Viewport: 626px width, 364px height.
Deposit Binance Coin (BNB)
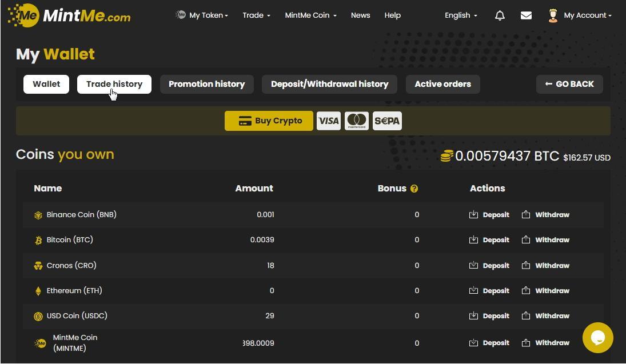click(489, 215)
